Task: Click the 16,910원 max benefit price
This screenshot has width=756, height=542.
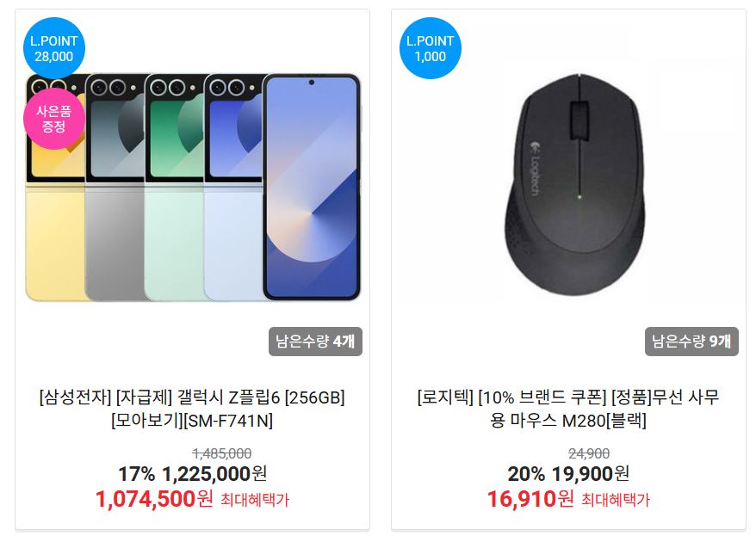Action: coord(530,499)
